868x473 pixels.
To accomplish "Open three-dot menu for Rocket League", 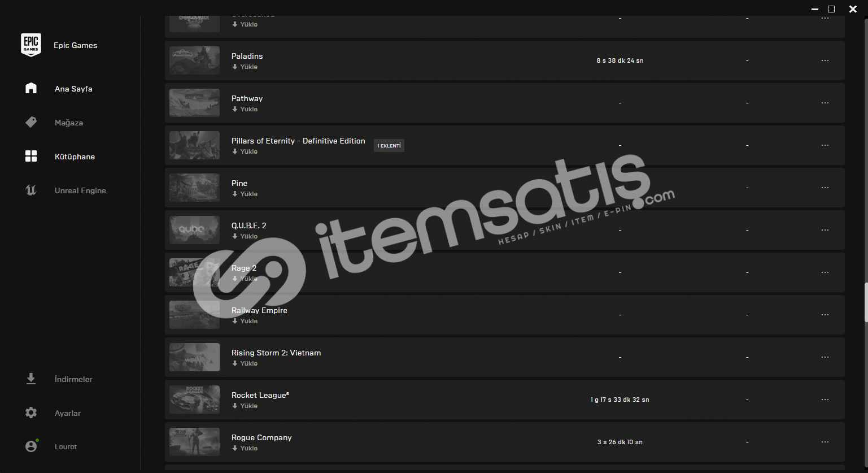I will [825, 400].
